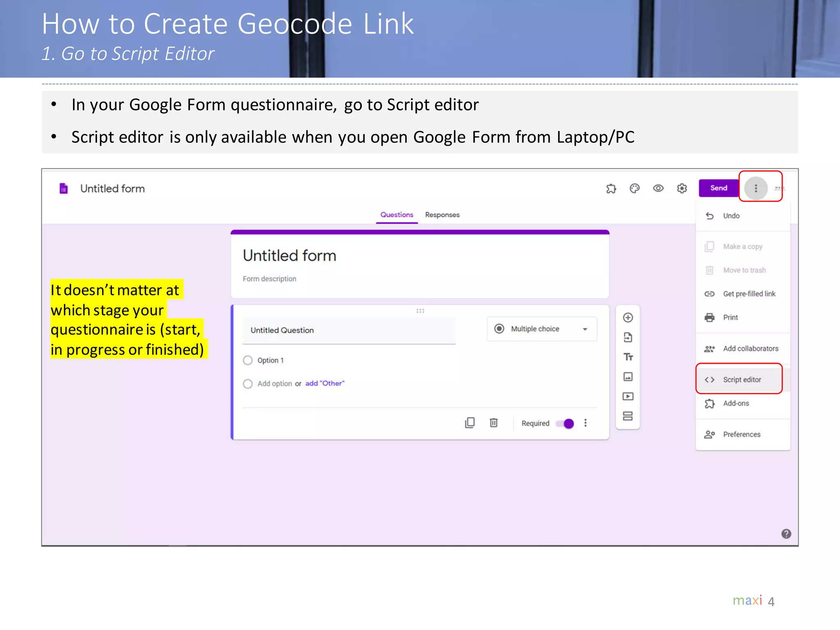
Task: Click the Add section icon
Action: coord(628,416)
